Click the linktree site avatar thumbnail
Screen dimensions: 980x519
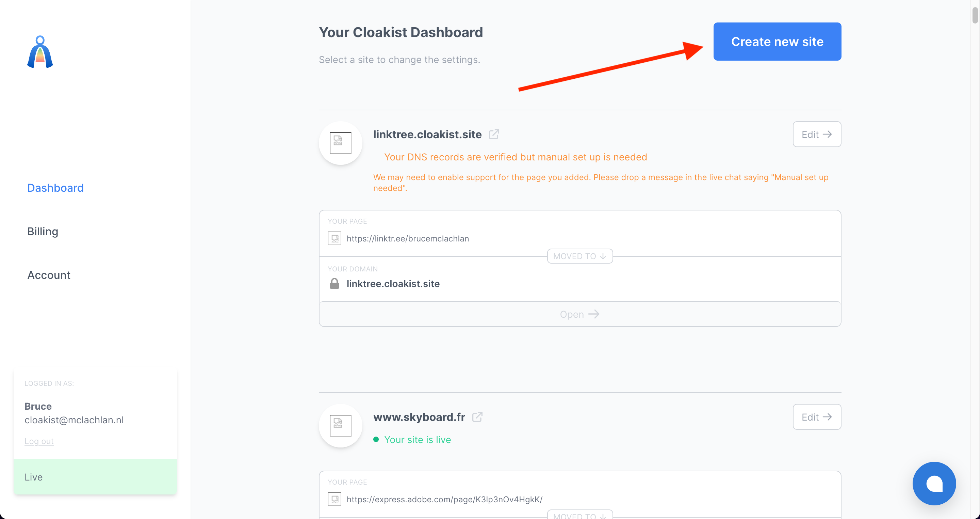coord(340,143)
